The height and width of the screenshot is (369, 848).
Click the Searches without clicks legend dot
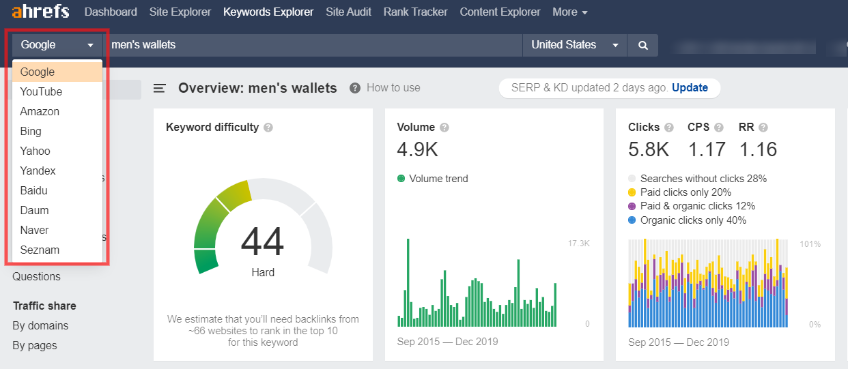(x=632, y=179)
